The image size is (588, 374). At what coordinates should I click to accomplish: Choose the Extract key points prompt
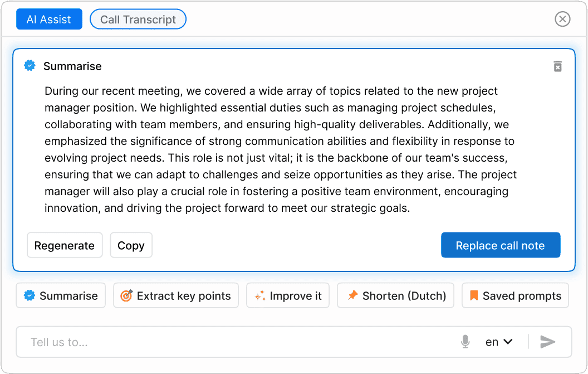pos(176,296)
